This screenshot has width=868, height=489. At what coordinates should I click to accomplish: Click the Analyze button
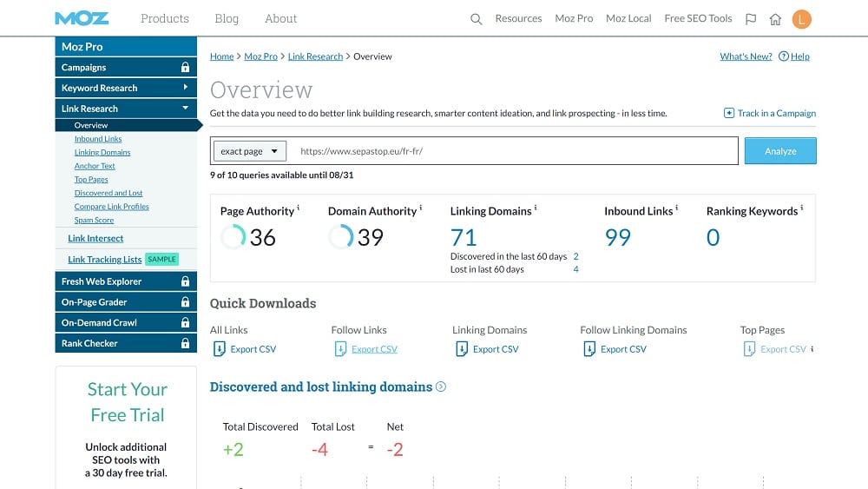pos(780,150)
